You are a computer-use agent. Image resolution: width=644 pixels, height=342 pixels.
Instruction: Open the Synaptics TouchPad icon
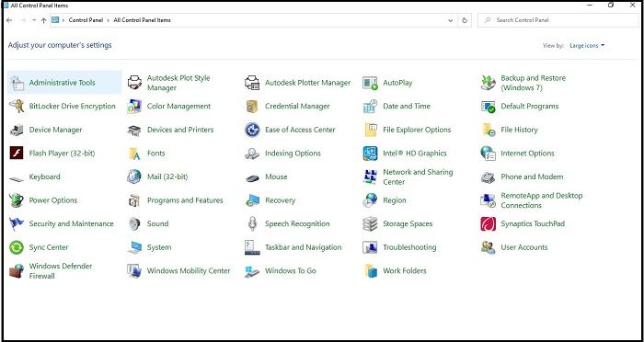click(488, 223)
